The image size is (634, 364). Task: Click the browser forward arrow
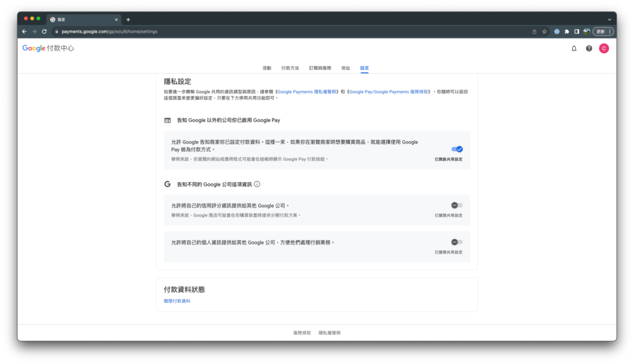point(35,32)
